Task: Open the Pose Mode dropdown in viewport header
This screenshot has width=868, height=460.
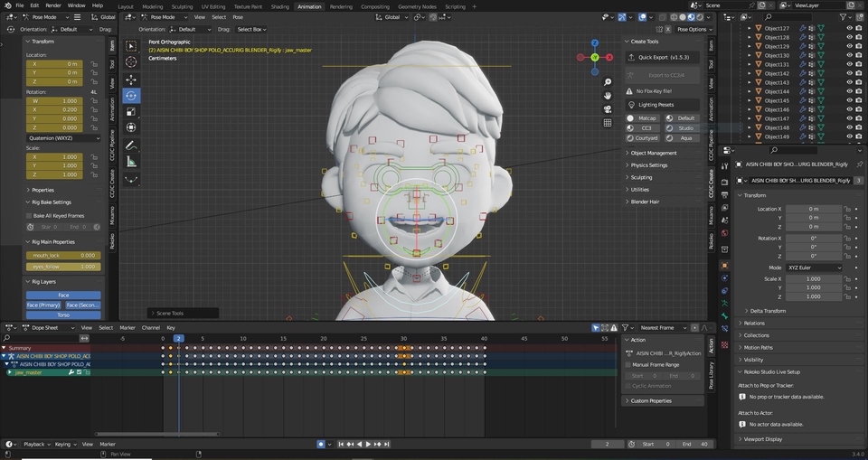Action: (x=164, y=17)
